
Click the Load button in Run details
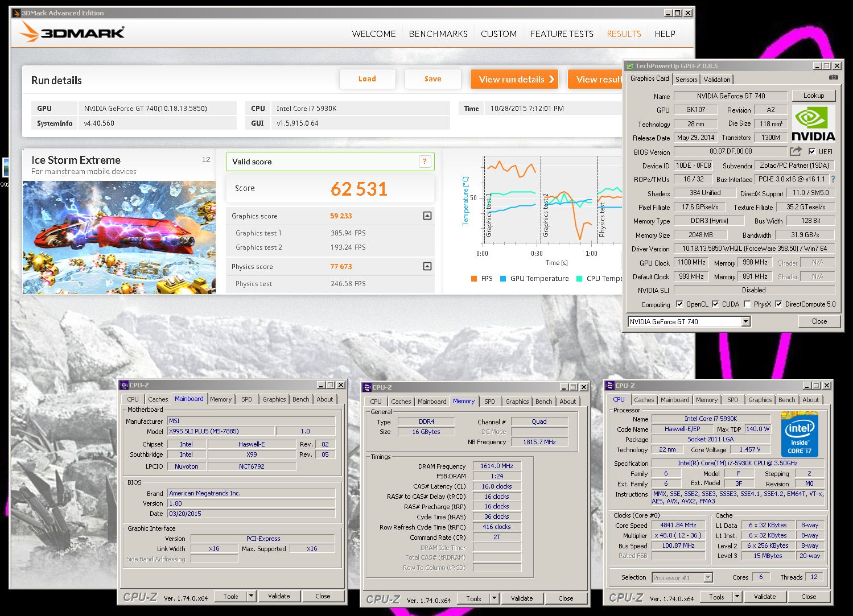point(367,79)
